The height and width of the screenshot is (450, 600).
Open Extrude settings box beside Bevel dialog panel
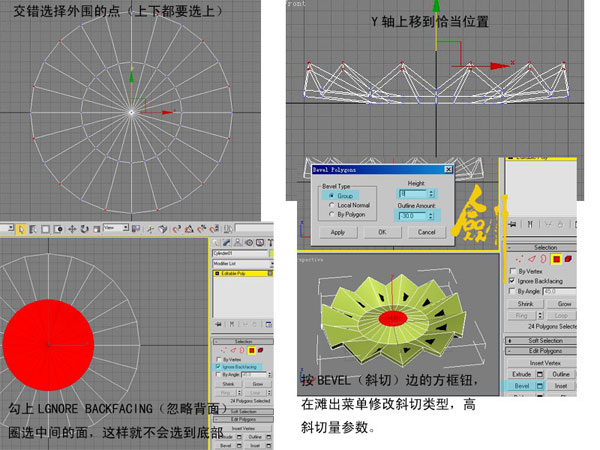(x=540, y=374)
